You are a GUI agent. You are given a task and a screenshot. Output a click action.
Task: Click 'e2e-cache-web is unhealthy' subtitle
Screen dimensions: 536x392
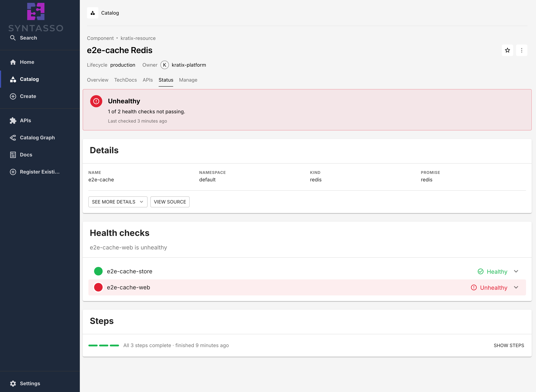click(128, 247)
